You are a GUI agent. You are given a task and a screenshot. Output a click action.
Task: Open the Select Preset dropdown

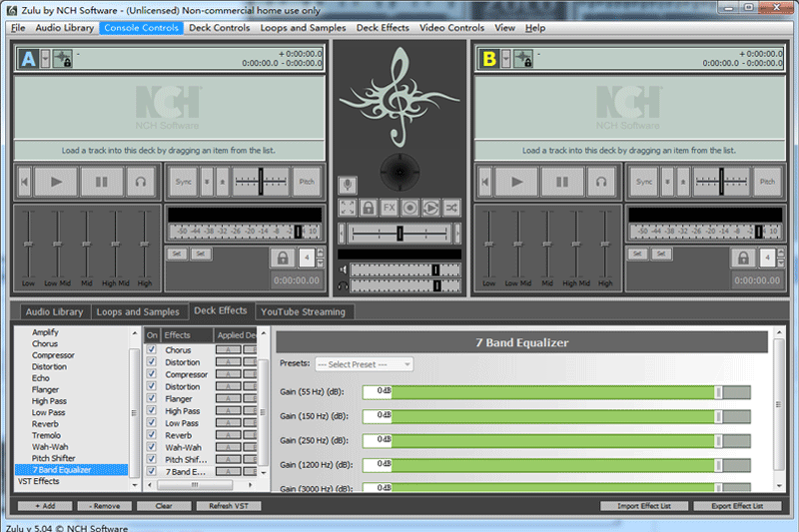[364, 364]
